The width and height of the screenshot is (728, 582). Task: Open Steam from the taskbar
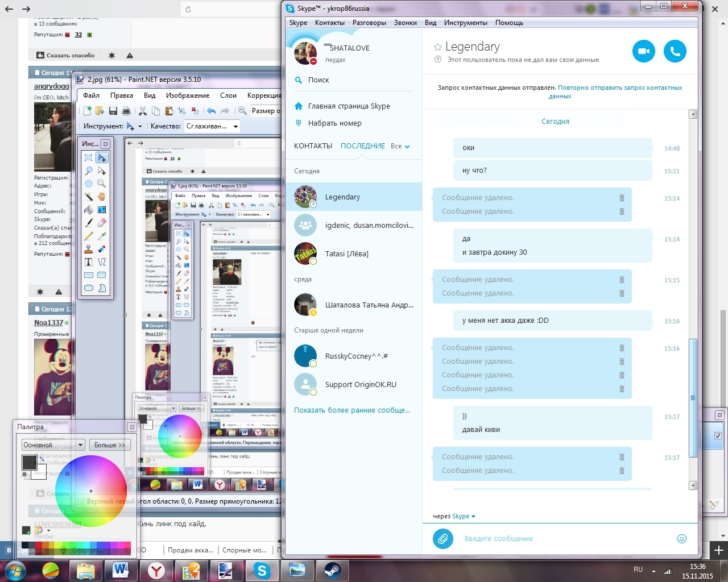[332, 570]
